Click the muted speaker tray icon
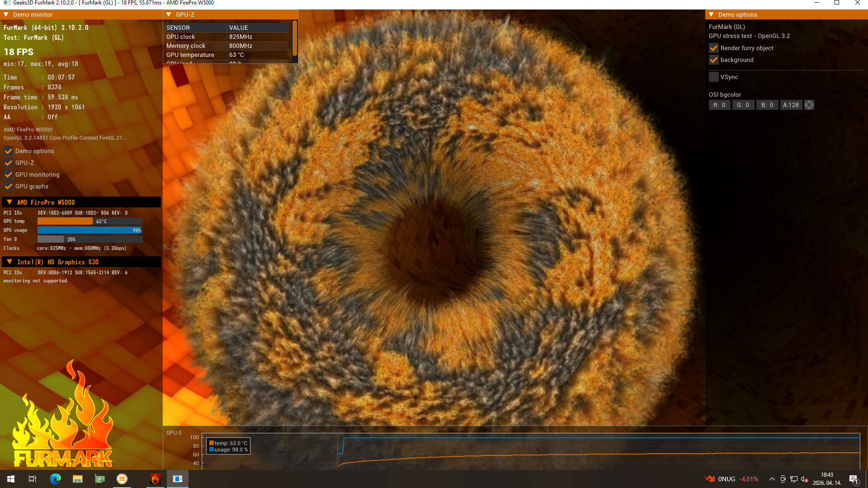868x488 pixels. point(804,479)
